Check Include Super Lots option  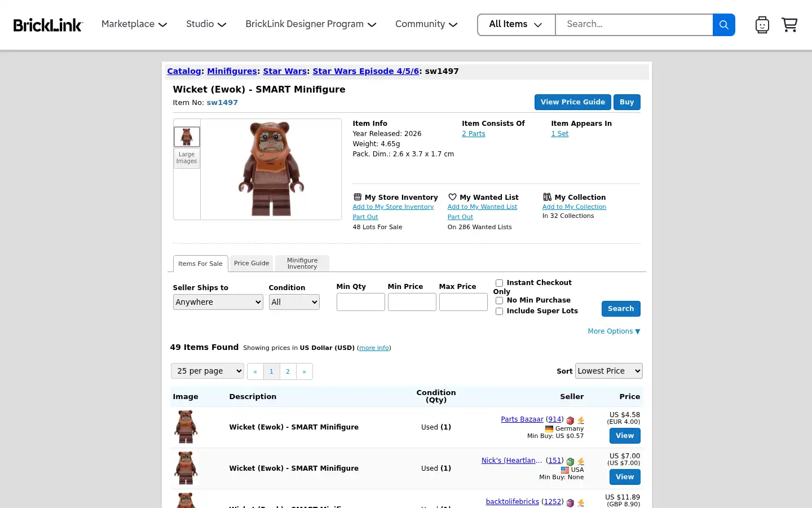pyautogui.click(x=499, y=311)
